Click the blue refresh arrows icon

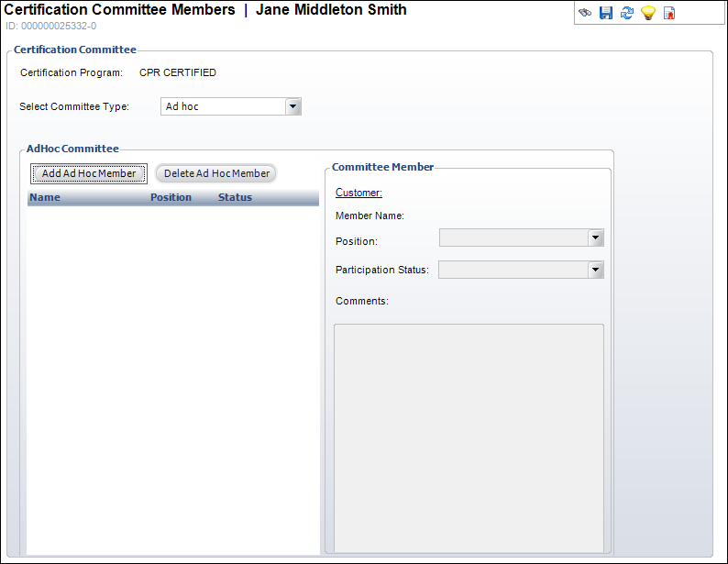(x=626, y=14)
